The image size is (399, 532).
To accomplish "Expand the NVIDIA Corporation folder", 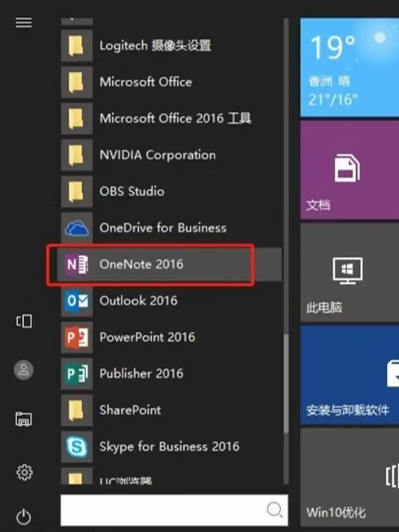I will coord(158,155).
